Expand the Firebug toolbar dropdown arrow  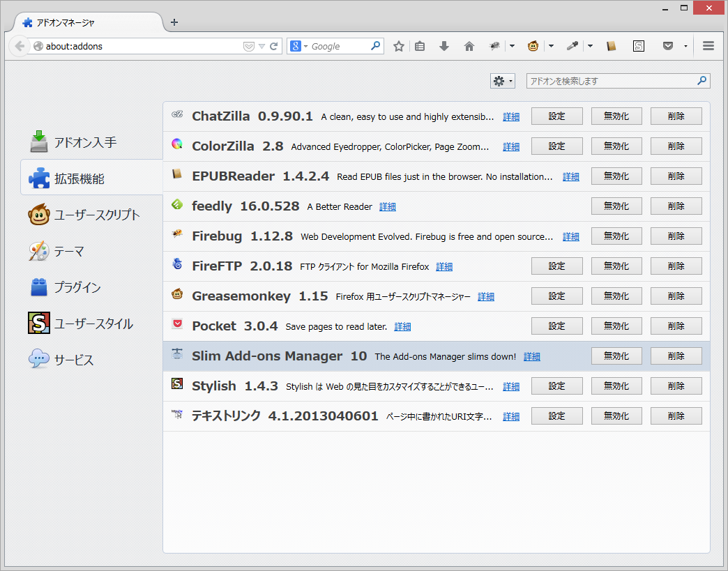pyautogui.click(x=512, y=46)
